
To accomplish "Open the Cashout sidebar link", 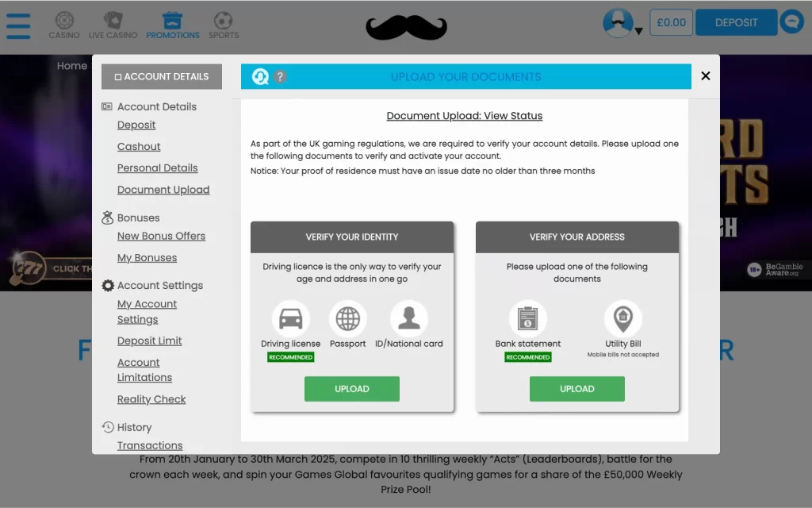I will pos(139,147).
